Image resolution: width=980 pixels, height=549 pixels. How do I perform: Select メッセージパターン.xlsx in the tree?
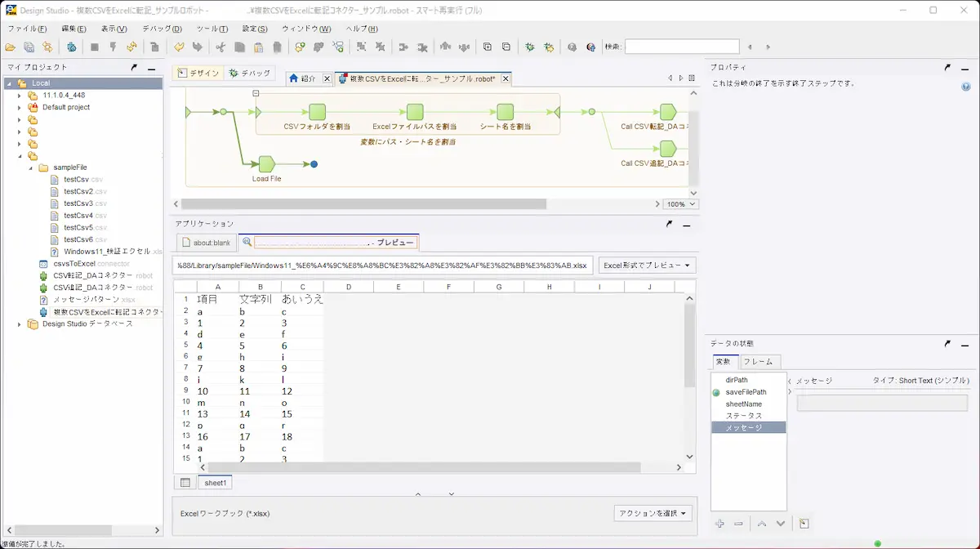(x=87, y=300)
